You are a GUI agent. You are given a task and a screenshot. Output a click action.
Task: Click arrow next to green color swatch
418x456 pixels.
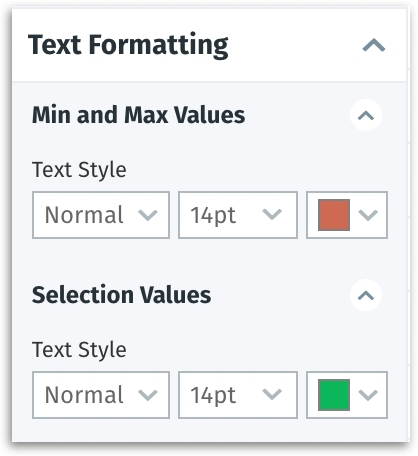tap(368, 395)
